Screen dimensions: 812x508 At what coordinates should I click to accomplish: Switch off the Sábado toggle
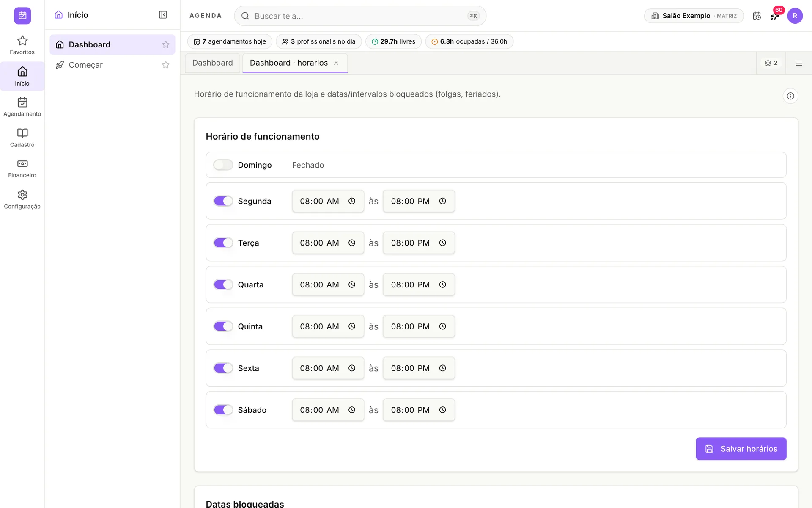pos(223,410)
